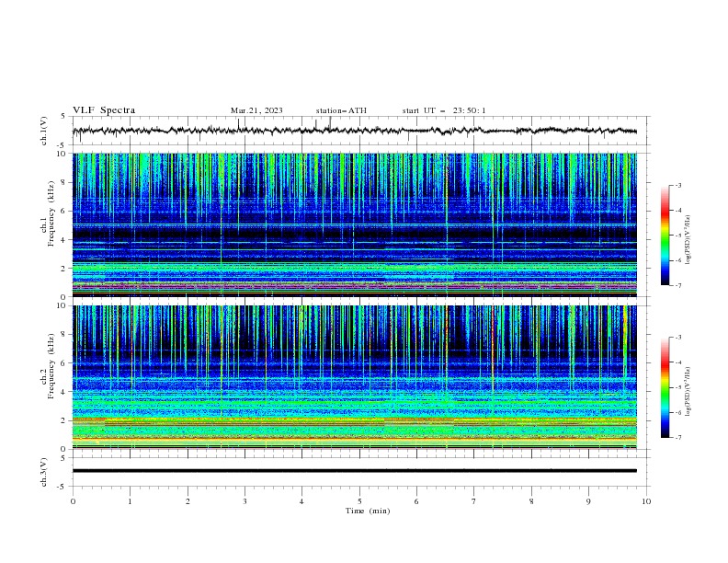Click time axis tick label "9"
This screenshot has height=563, width=728.
pos(588,501)
